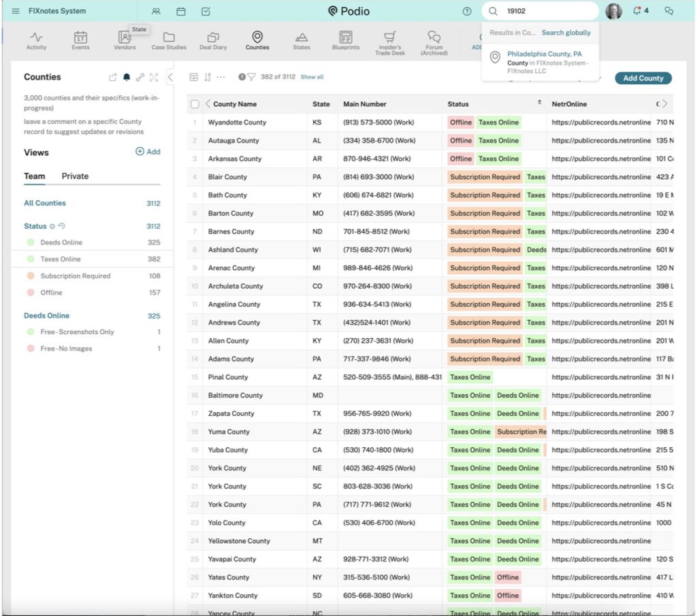Open the sort order icon in toolbar
Image resolution: width=697 pixels, height=616 pixels.
click(208, 77)
